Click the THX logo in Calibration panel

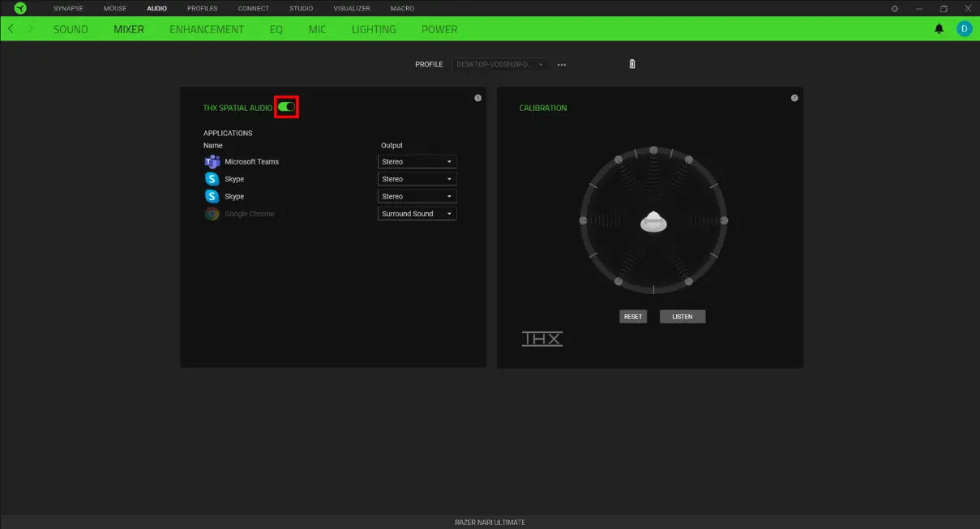541,338
